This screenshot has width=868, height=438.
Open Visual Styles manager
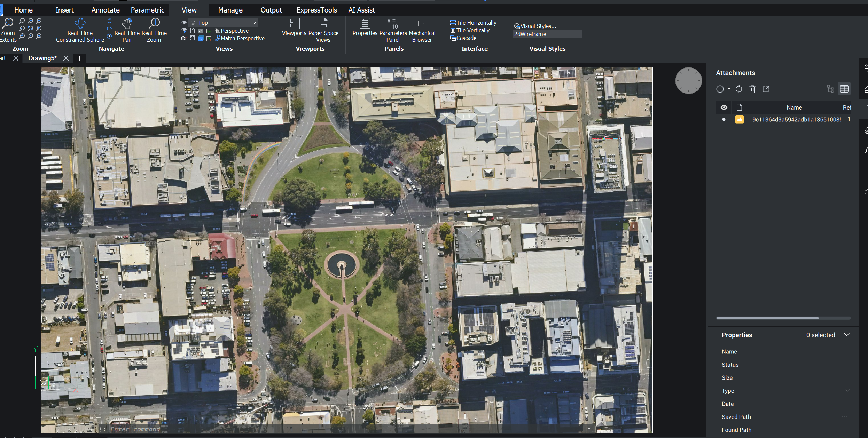click(x=535, y=26)
